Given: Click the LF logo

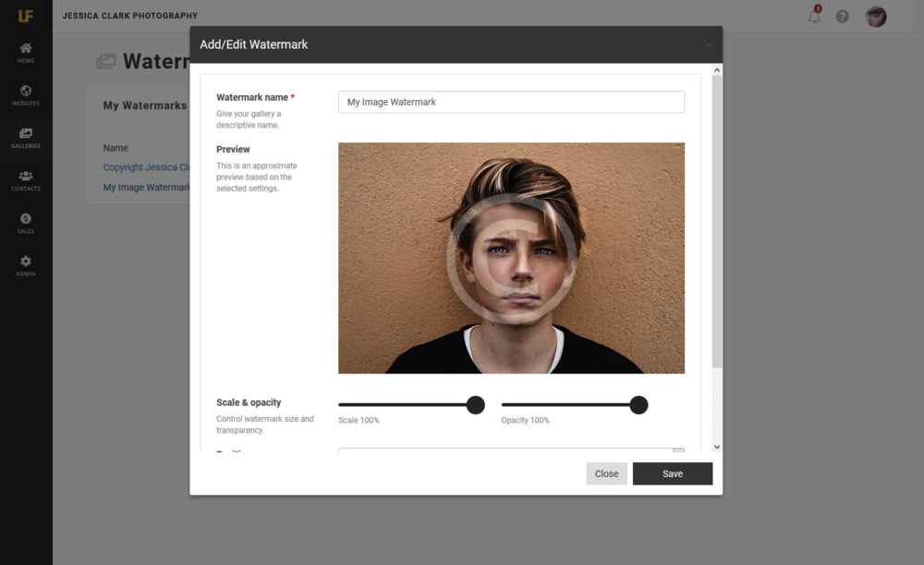Looking at the screenshot, I should coord(26,16).
